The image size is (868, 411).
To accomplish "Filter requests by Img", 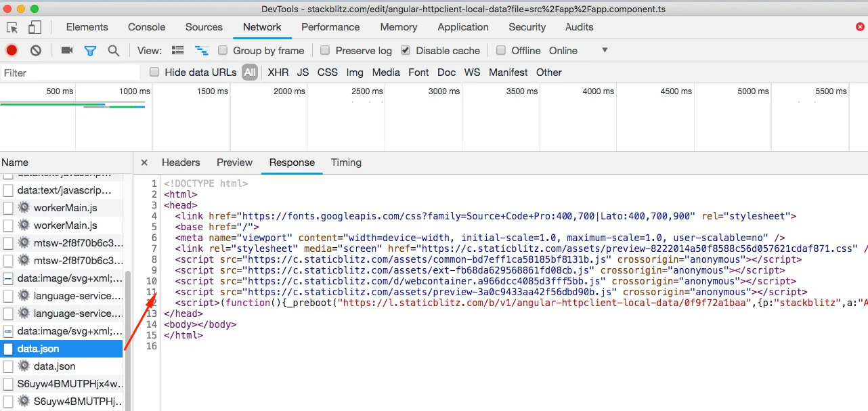I will (x=355, y=72).
